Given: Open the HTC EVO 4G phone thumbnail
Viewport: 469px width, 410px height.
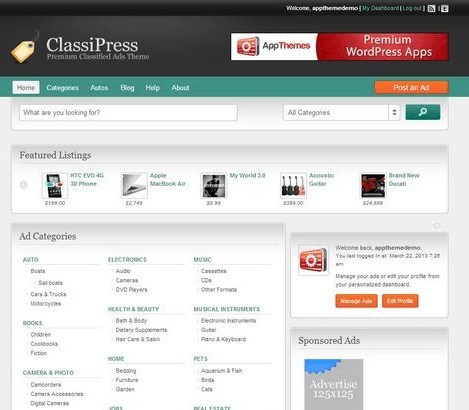Looking at the screenshot, I should tap(55, 186).
